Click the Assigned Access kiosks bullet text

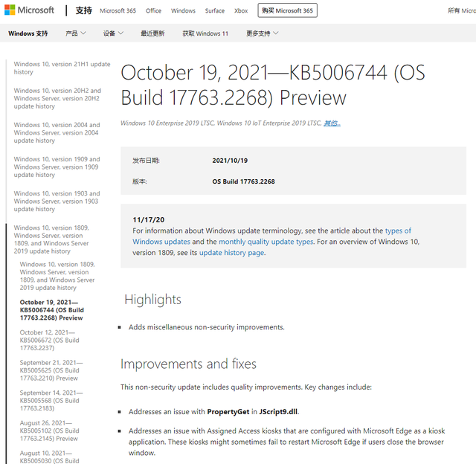tap(286, 442)
